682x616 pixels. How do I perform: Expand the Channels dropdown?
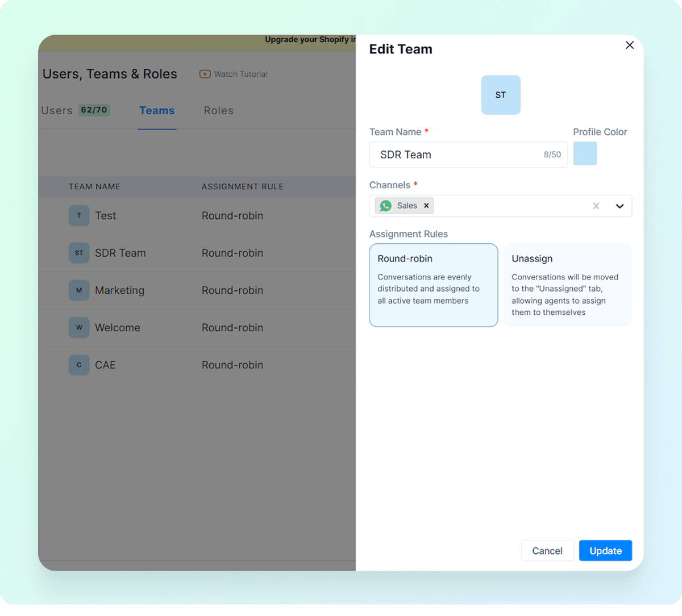tap(619, 206)
